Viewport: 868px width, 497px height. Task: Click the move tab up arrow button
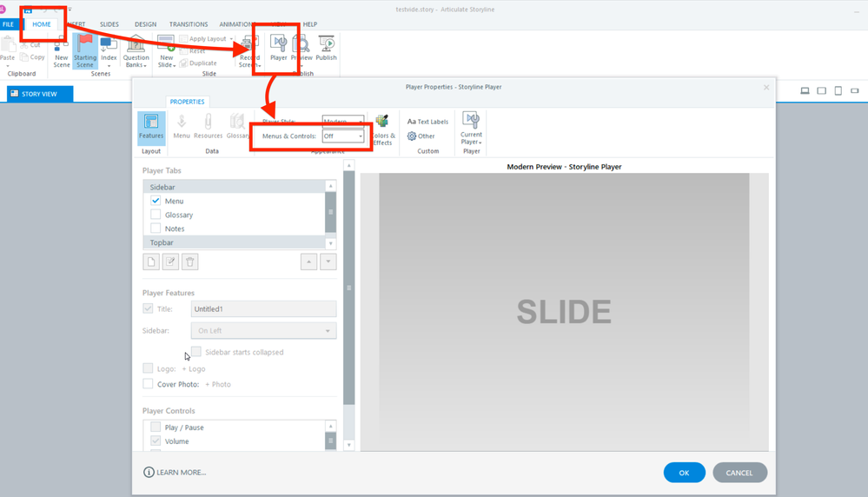click(309, 262)
